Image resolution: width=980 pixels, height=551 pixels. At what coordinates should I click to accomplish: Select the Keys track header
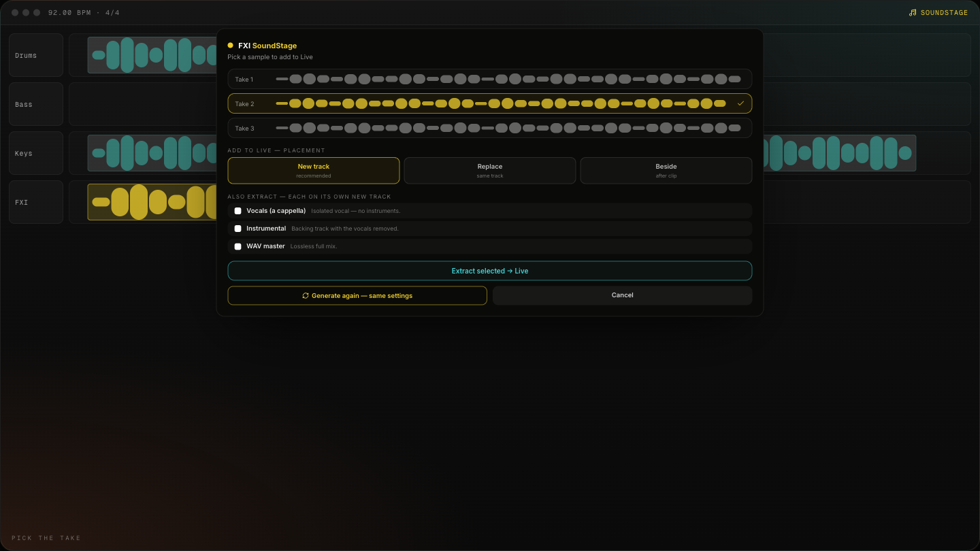pos(36,153)
